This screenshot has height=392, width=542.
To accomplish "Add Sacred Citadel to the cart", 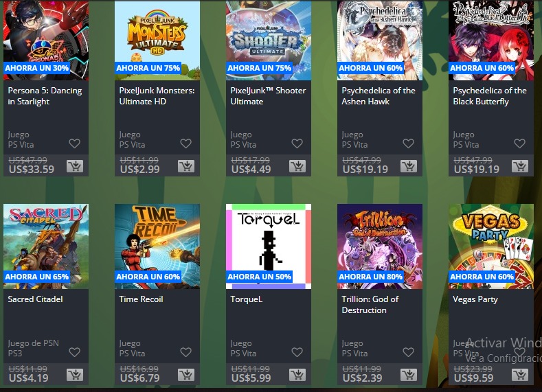I will [x=75, y=375].
